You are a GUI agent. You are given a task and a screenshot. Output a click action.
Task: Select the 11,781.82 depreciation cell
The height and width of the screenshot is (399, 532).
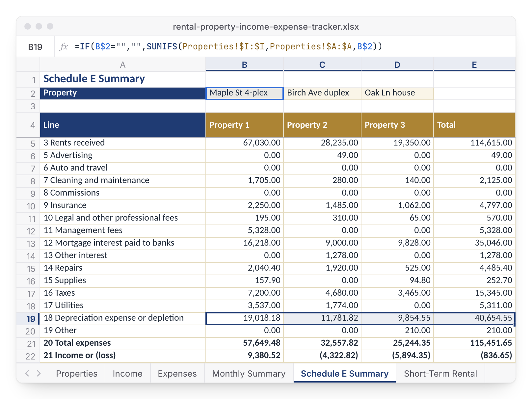click(x=322, y=318)
